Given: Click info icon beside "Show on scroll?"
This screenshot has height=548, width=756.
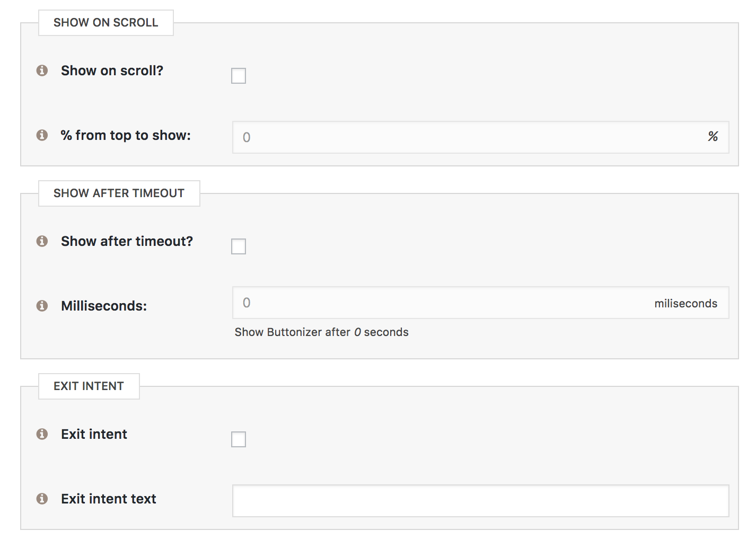Looking at the screenshot, I should pyautogui.click(x=42, y=70).
